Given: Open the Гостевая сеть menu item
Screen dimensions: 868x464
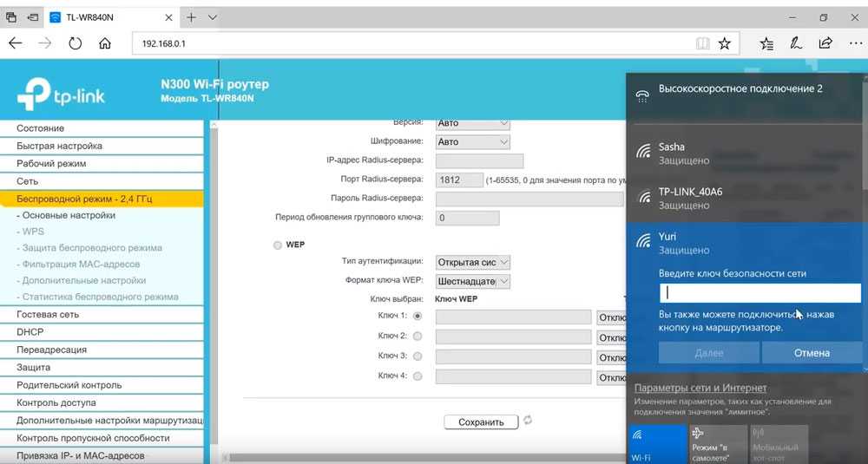Looking at the screenshot, I should click(x=48, y=315).
